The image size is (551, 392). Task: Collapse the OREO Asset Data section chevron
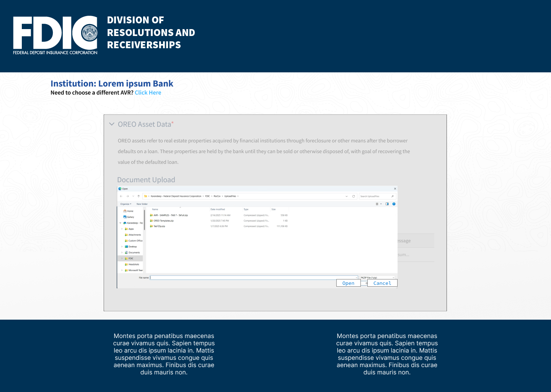[112, 124]
